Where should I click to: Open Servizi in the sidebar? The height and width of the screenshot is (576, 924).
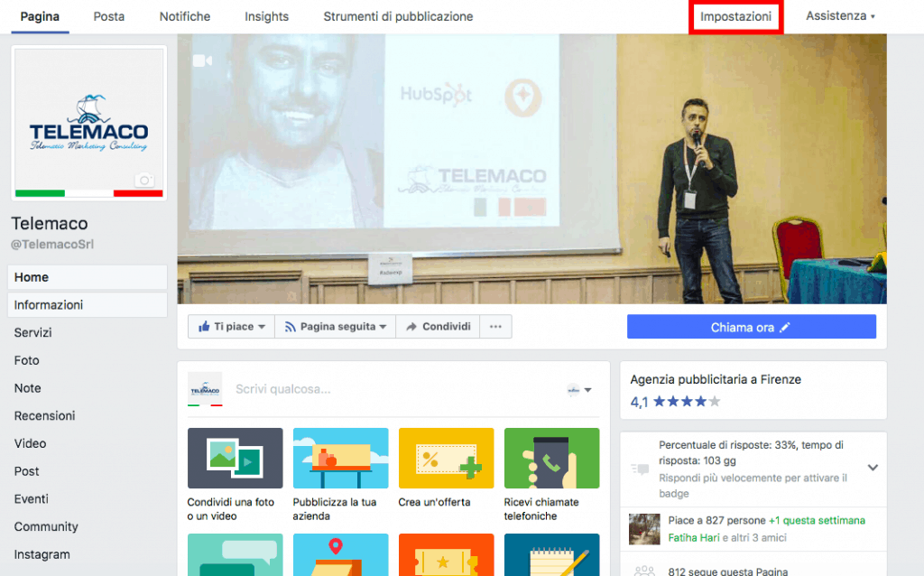[x=33, y=332]
